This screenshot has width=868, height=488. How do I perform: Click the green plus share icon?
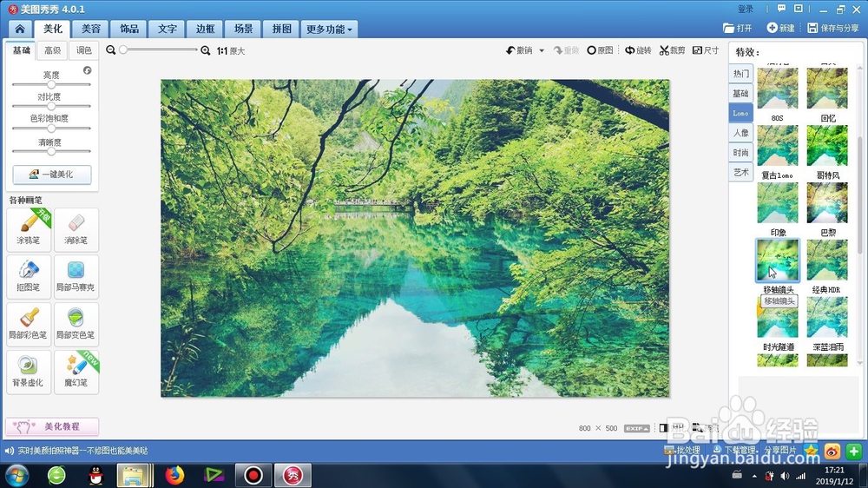pyautogui.click(x=854, y=452)
